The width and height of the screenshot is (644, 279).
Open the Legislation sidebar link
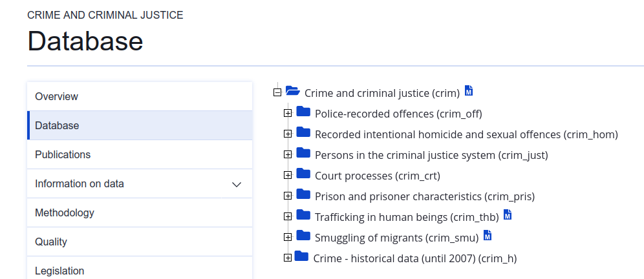pyautogui.click(x=140, y=269)
